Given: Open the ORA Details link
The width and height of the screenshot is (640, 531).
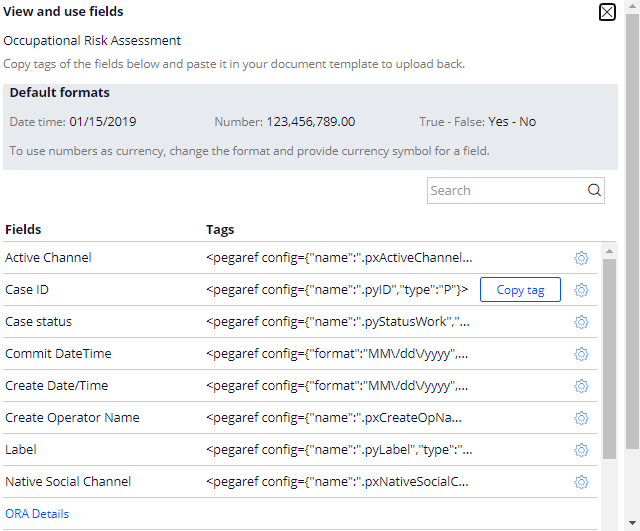Looking at the screenshot, I should pos(37,513).
